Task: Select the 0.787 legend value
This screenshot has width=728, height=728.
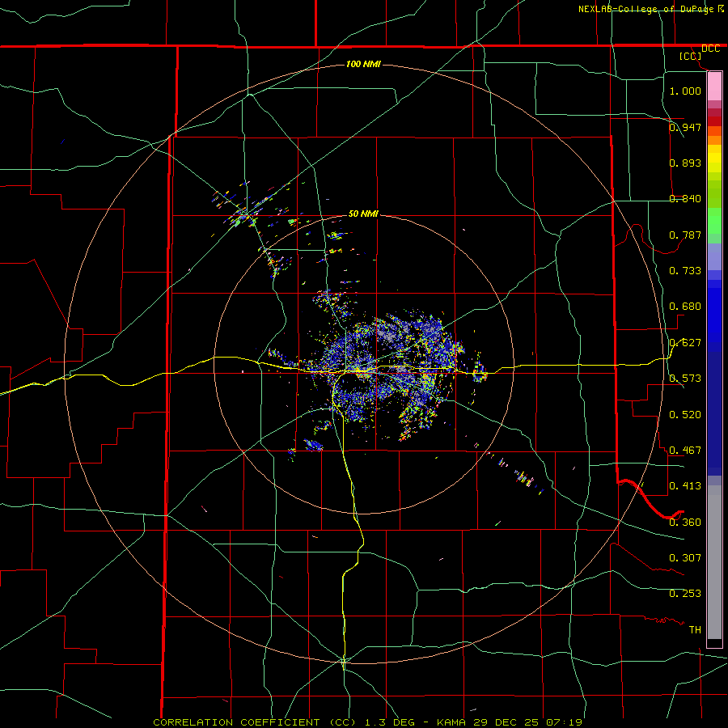Action: pyautogui.click(x=685, y=235)
